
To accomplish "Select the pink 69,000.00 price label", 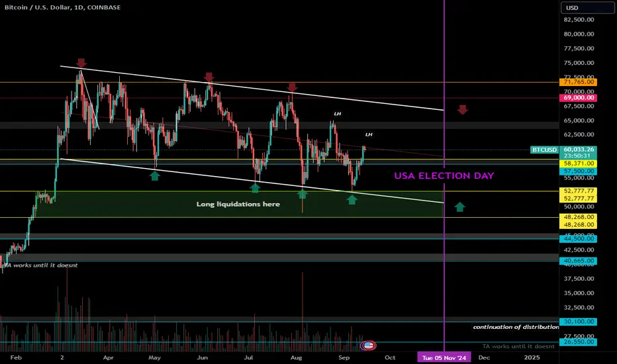I will [578, 97].
